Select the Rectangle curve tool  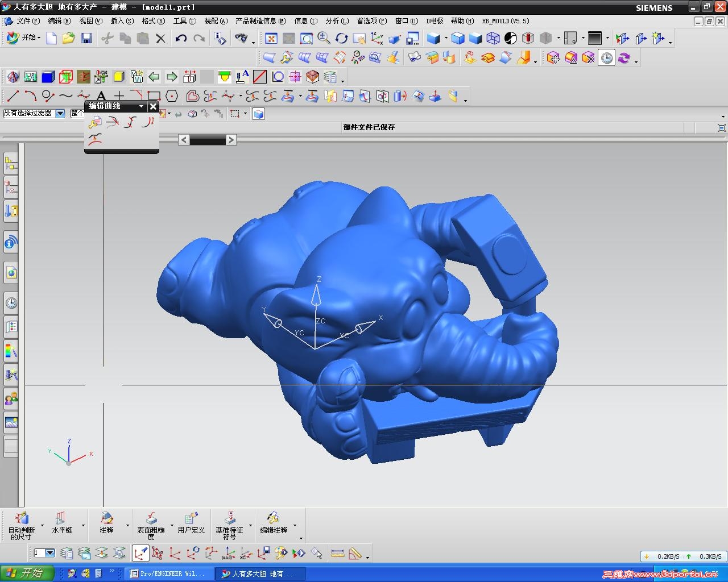click(x=154, y=96)
